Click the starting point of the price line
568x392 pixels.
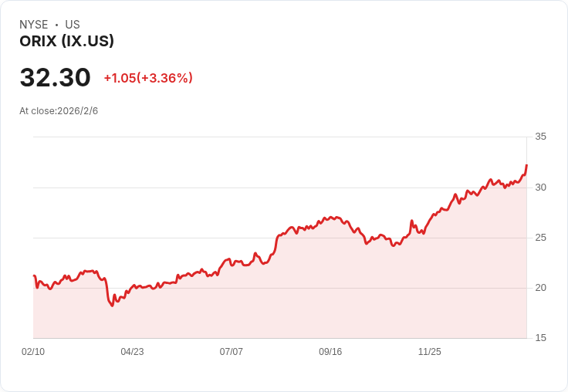(34, 275)
